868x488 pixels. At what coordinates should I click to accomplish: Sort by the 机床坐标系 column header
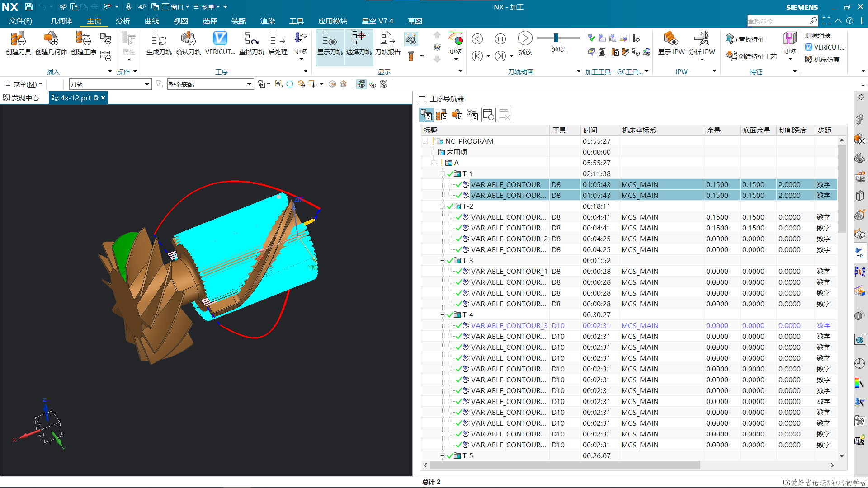click(x=661, y=131)
